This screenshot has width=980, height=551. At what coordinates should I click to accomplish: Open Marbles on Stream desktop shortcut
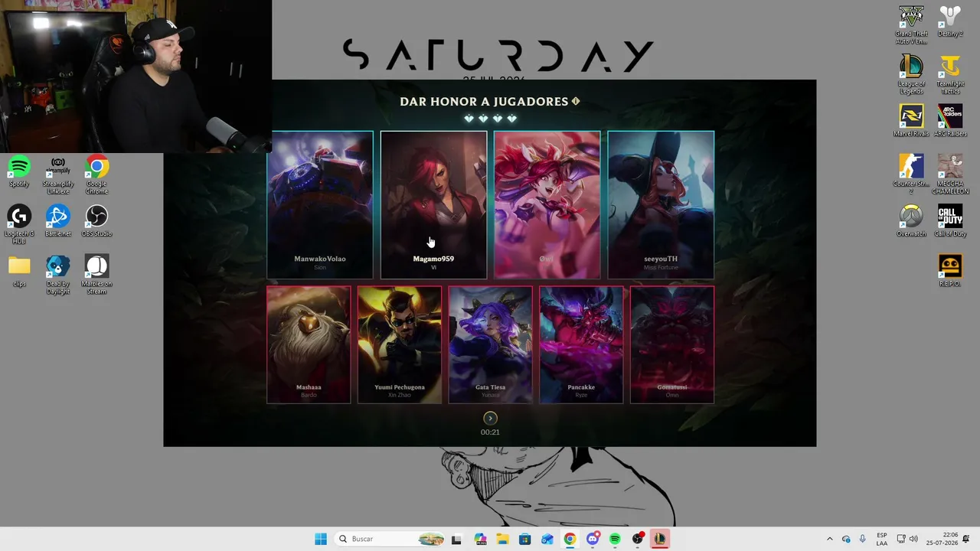(x=96, y=275)
